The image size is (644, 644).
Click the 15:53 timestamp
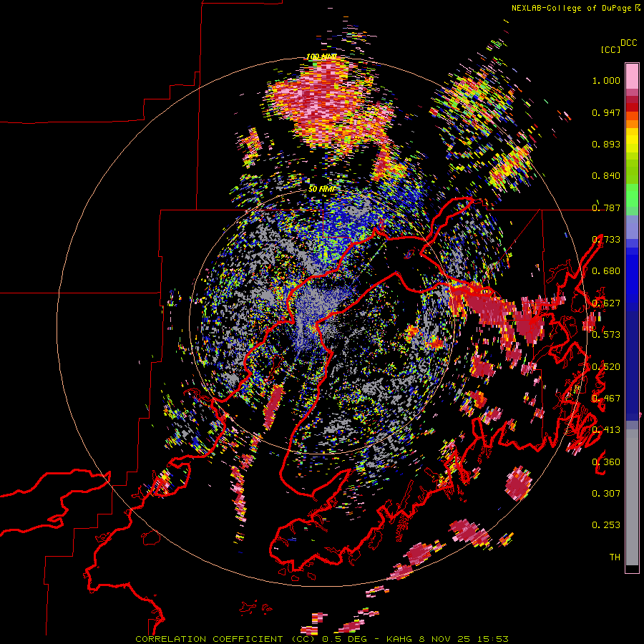coord(494,639)
